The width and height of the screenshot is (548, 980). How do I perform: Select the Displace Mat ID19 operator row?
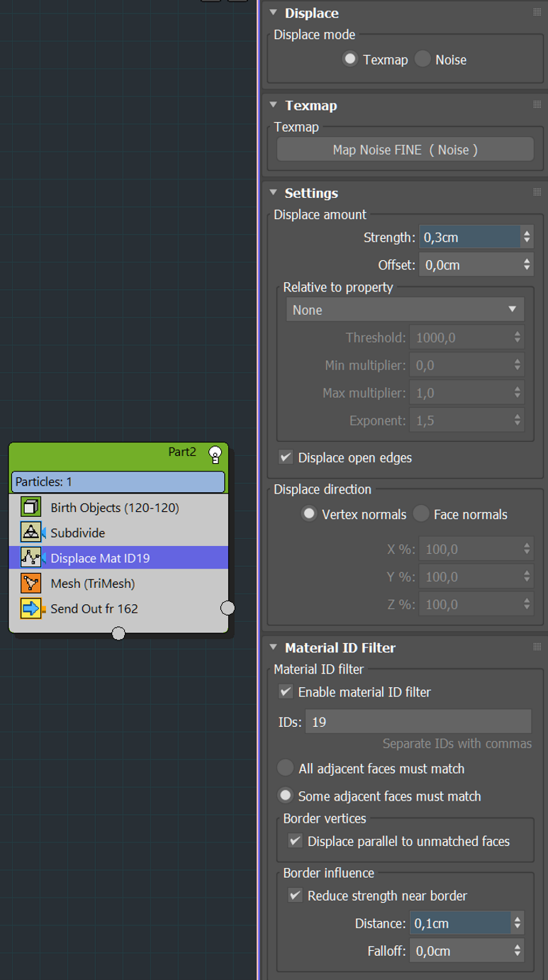pyautogui.click(x=118, y=558)
